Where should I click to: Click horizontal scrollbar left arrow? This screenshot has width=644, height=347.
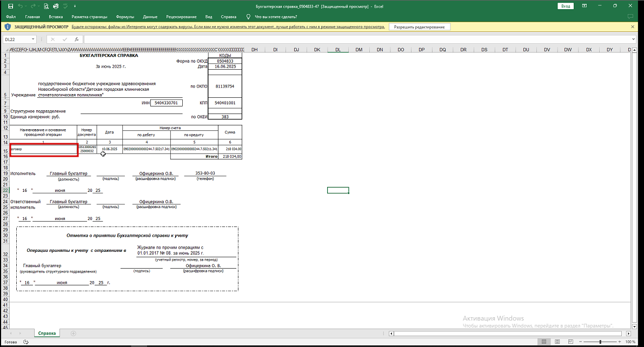[391, 333]
